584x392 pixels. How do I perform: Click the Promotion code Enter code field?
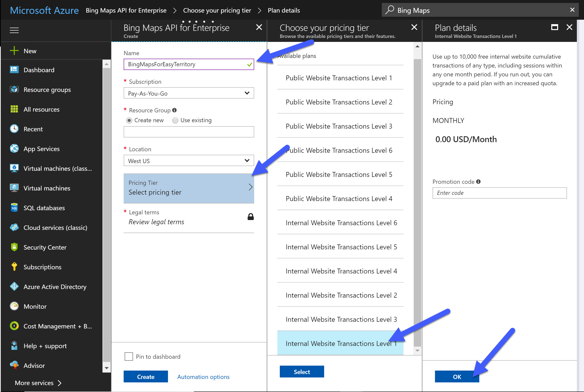pos(499,193)
